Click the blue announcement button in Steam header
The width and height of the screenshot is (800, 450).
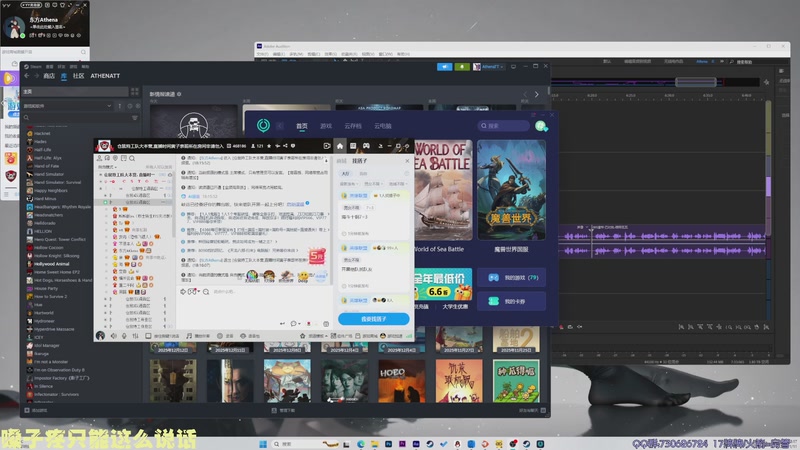coord(444,67)
